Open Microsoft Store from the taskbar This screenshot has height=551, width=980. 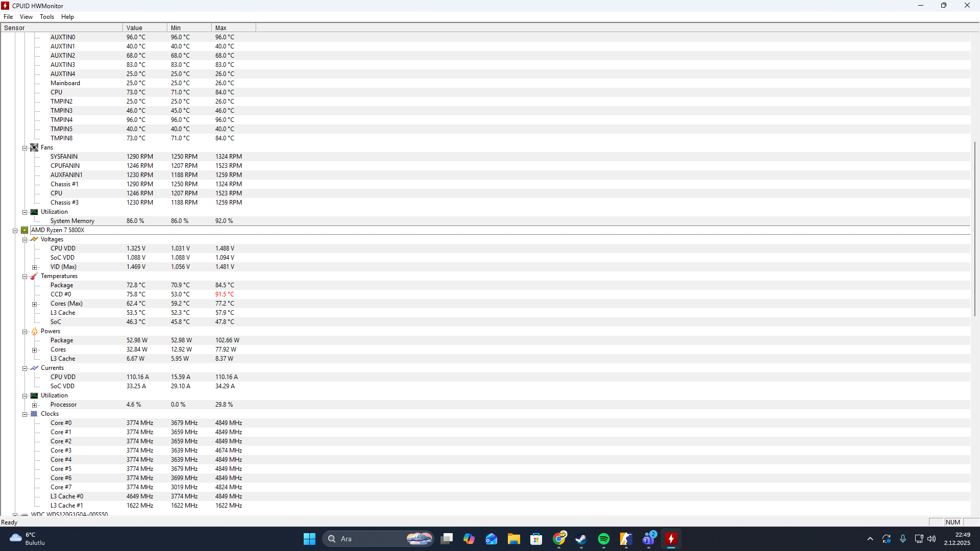tap(536, 539)
